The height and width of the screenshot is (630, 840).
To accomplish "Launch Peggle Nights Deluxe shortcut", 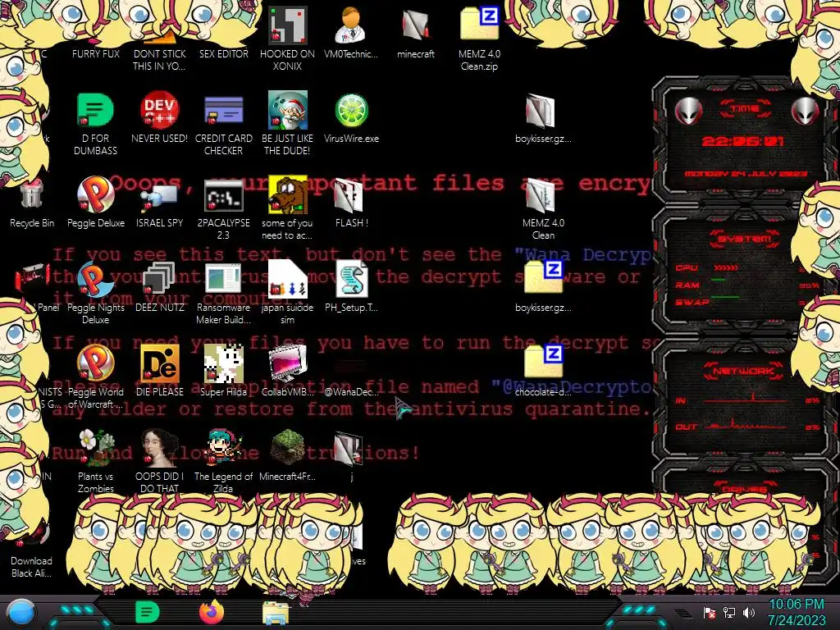I will 95,292.
